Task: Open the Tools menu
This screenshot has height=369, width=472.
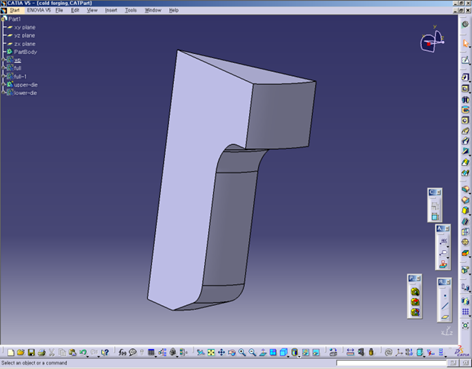Action: (x=131, y=10)
